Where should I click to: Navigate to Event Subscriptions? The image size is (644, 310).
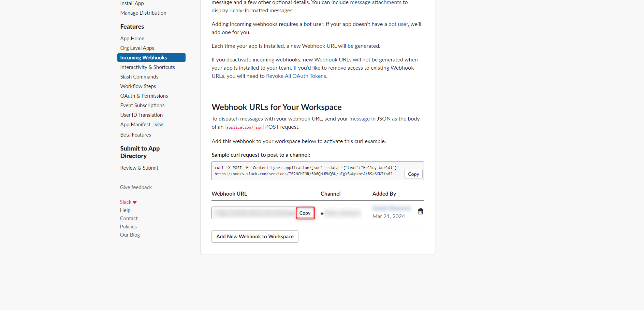tap(142, 105)
